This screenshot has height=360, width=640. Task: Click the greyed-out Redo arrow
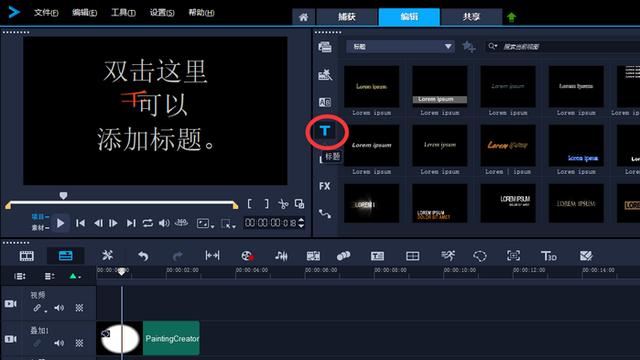tap(178, 256)
